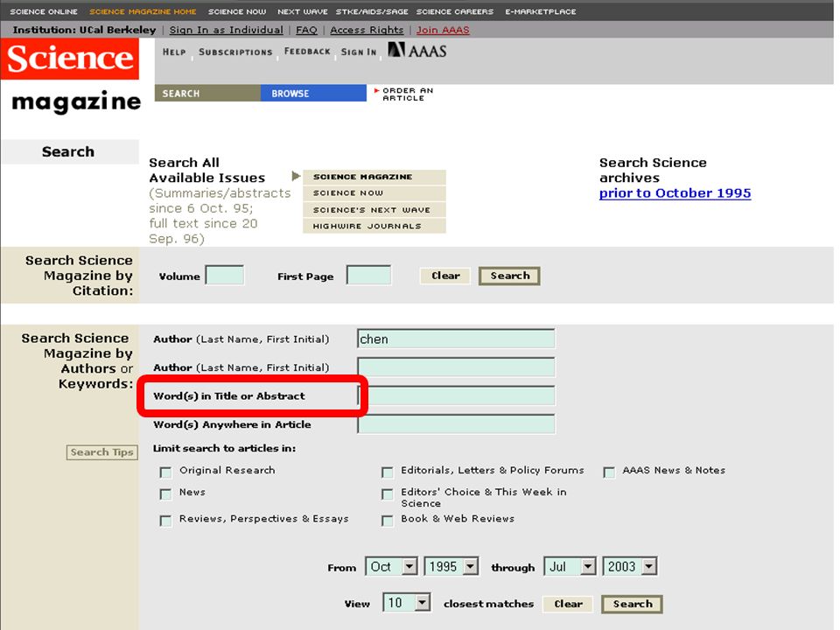Open Science Online in top navigation
Viewport: 840px width, 630px height.
click(44, 11)
